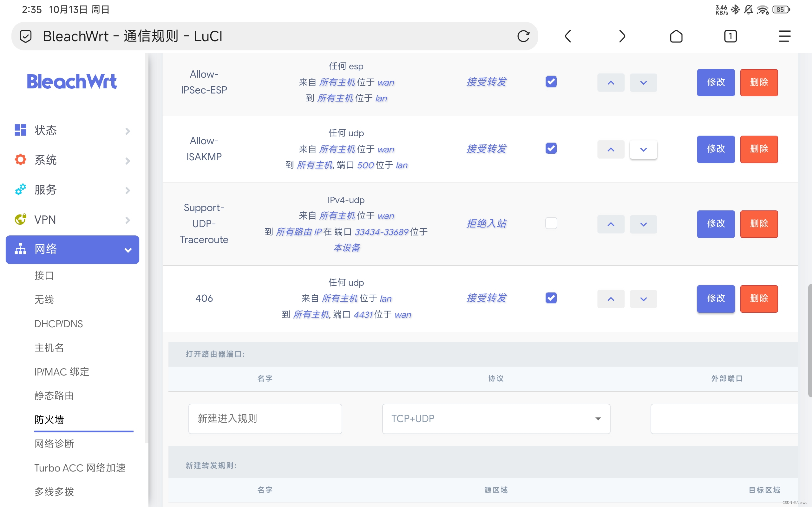Open the DHCP/DNS submenu item
This screenshot has height=507, width=812.
click(x=58, y=324)
